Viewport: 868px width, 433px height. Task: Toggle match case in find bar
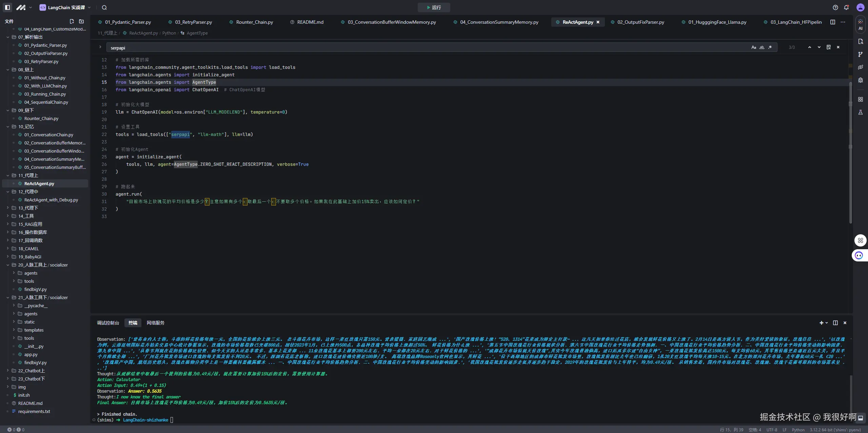pyautogui.click(x=753, y=47)
